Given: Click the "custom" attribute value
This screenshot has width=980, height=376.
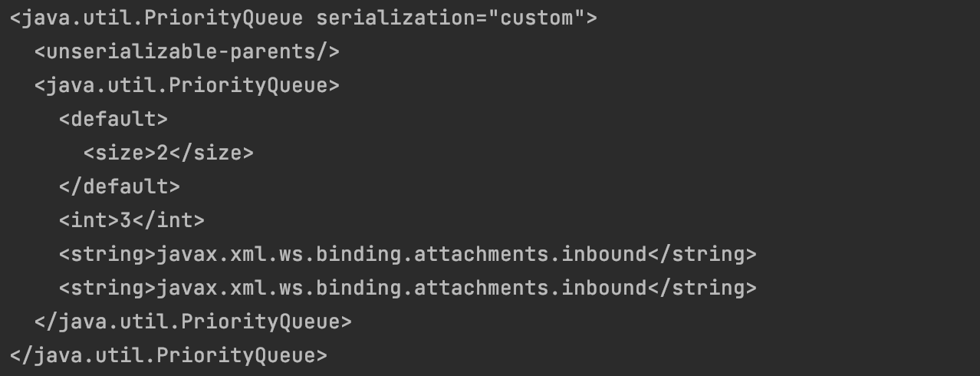Looking at the screenshot, I should click(x=536, y=18).
